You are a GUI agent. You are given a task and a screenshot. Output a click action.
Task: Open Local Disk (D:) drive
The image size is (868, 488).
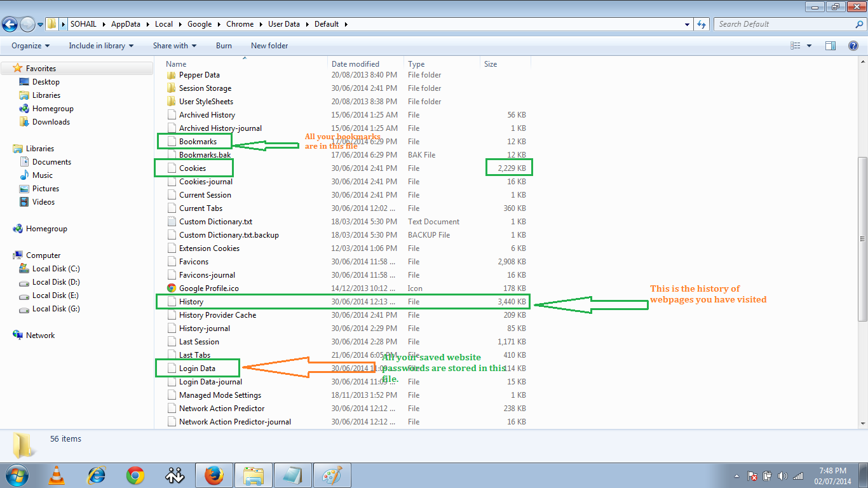click(56, 282)
